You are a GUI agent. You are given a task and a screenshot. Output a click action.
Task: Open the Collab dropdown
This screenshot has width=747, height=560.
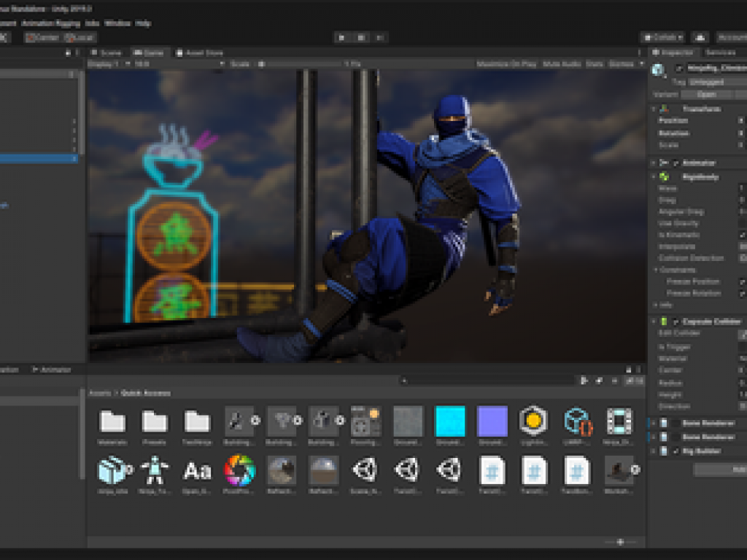pyautogui.click(x=662, y=37)
